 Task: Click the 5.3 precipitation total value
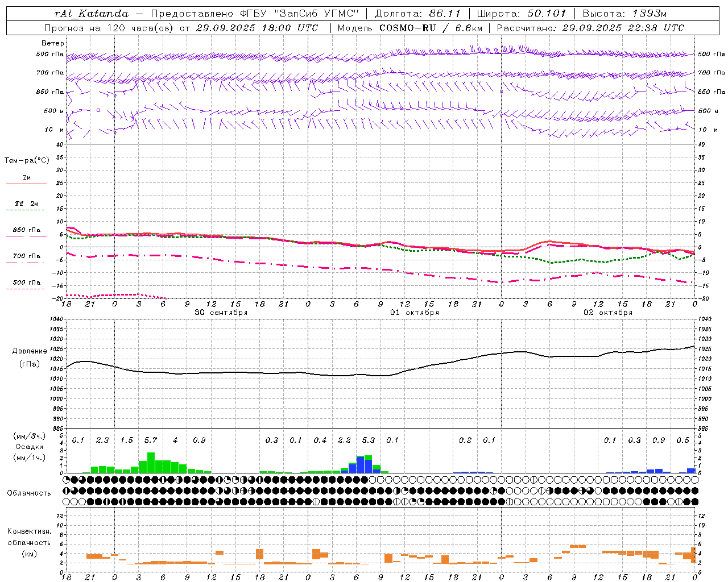pyautogui.click(x=369, y=440)
